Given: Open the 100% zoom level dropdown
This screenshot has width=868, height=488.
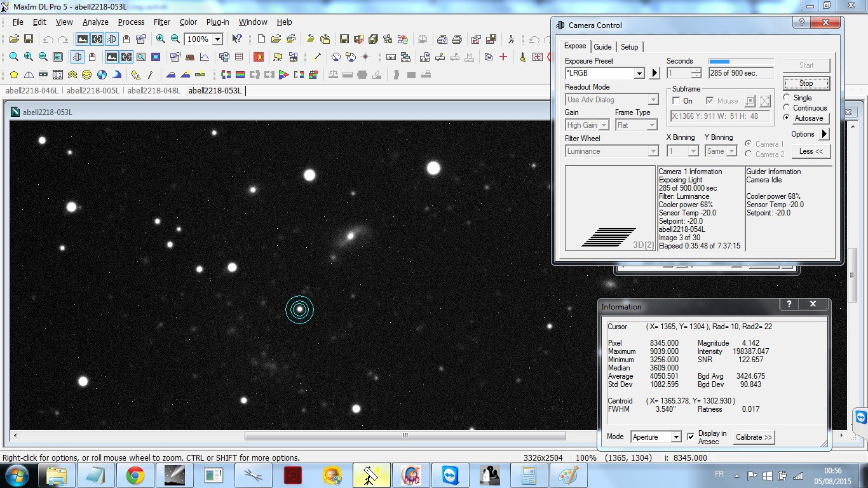Looking at the screenshot, I should [x=217, y=39].
